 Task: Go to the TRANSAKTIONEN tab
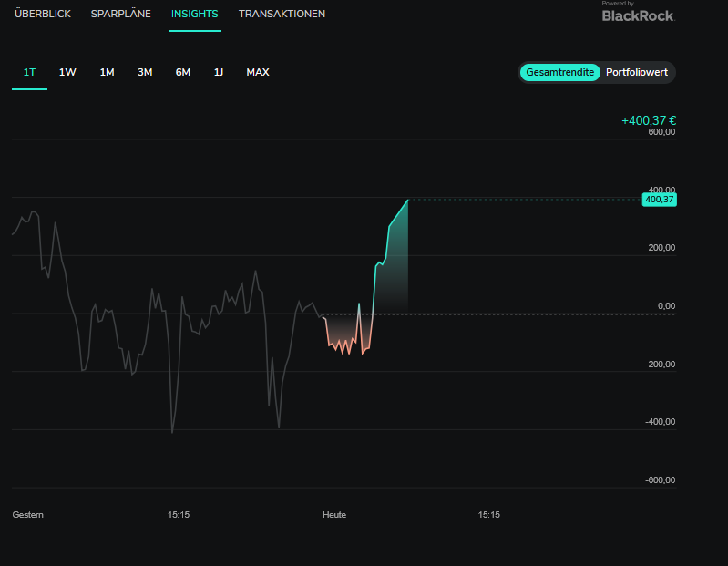pos(282,14)
